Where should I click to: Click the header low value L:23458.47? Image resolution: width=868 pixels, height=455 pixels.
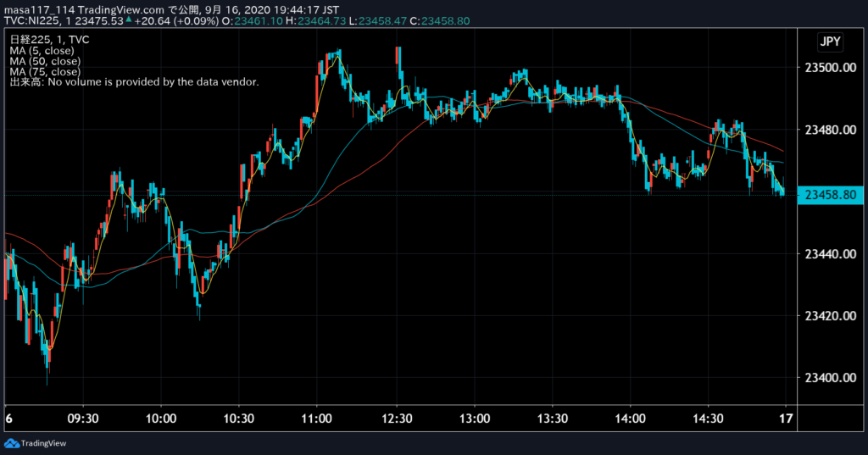377,21
